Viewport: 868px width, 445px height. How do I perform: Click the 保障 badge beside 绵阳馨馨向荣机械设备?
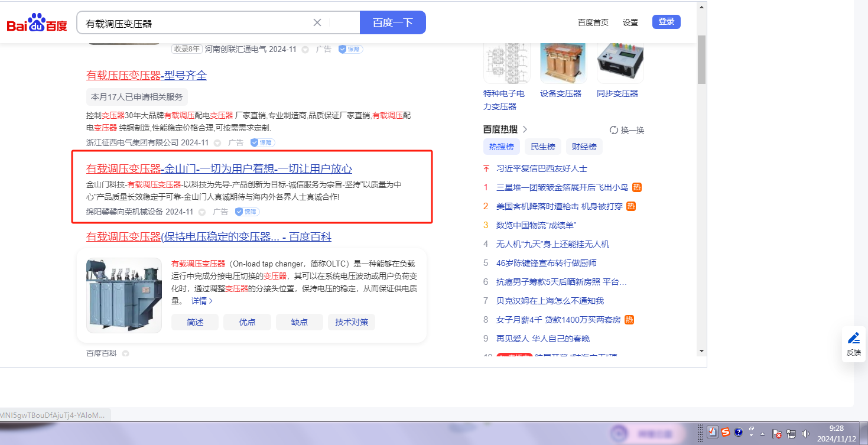coord(247,212)
